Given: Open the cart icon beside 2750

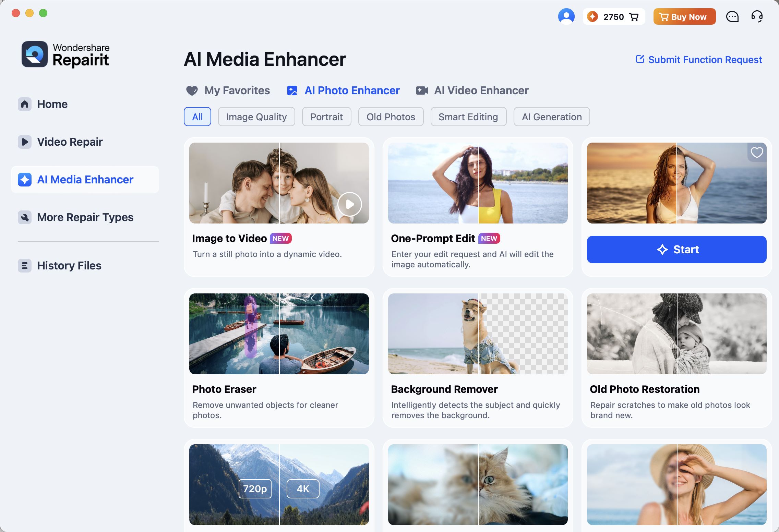Looking at the screenshot, I should [x=634, y=17].
